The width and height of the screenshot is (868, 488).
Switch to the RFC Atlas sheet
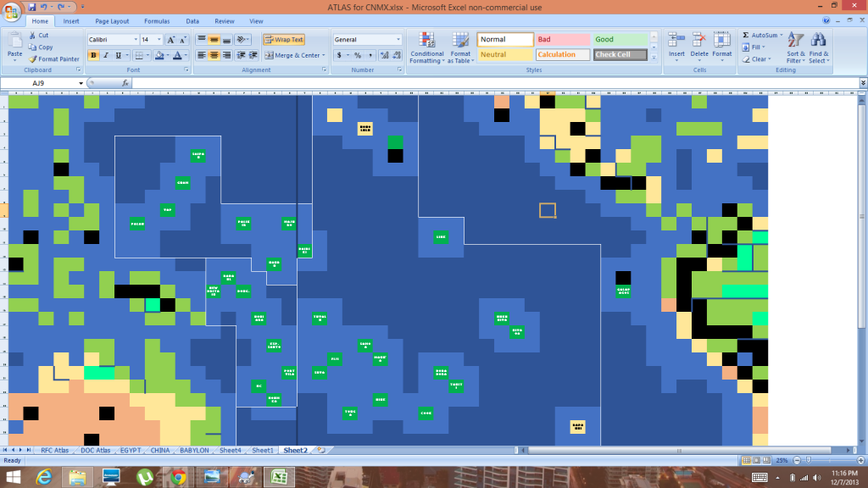pos(55,451)
